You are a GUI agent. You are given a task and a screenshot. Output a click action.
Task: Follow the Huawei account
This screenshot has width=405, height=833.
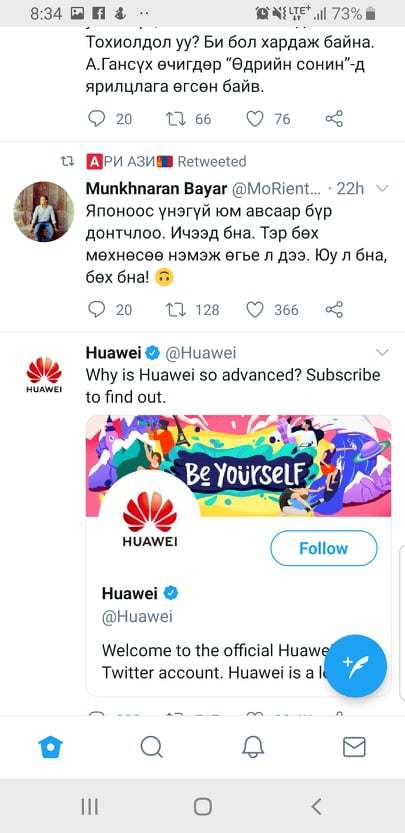[x=324, y=548]
